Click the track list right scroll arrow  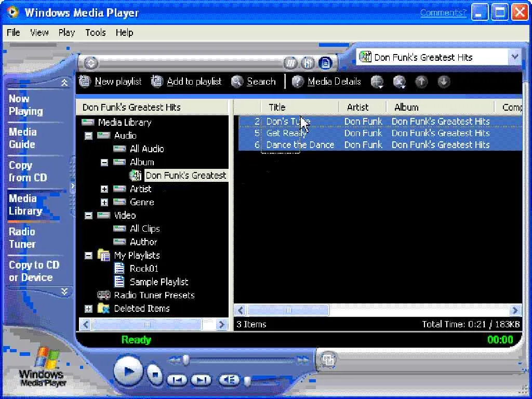pyautogui.click(x=515, y=310)
